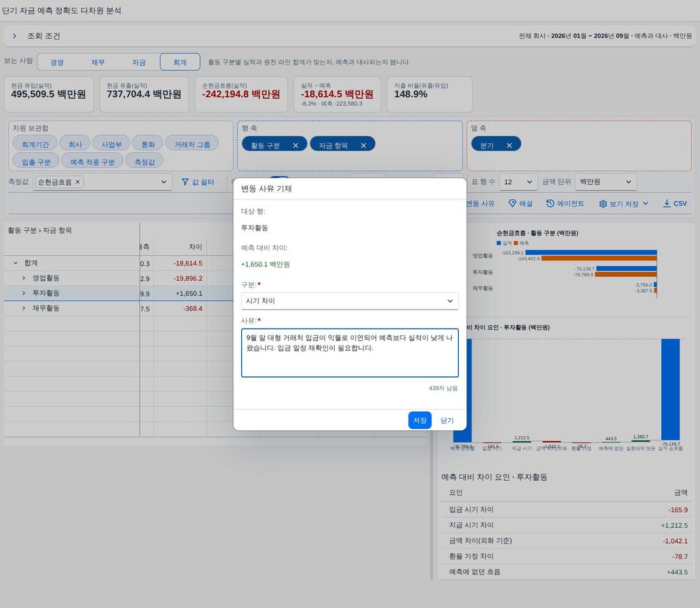This screenshot has width=700, height=608.
Task: Select the 입출 구분 dimension chip
Action: 36,161
